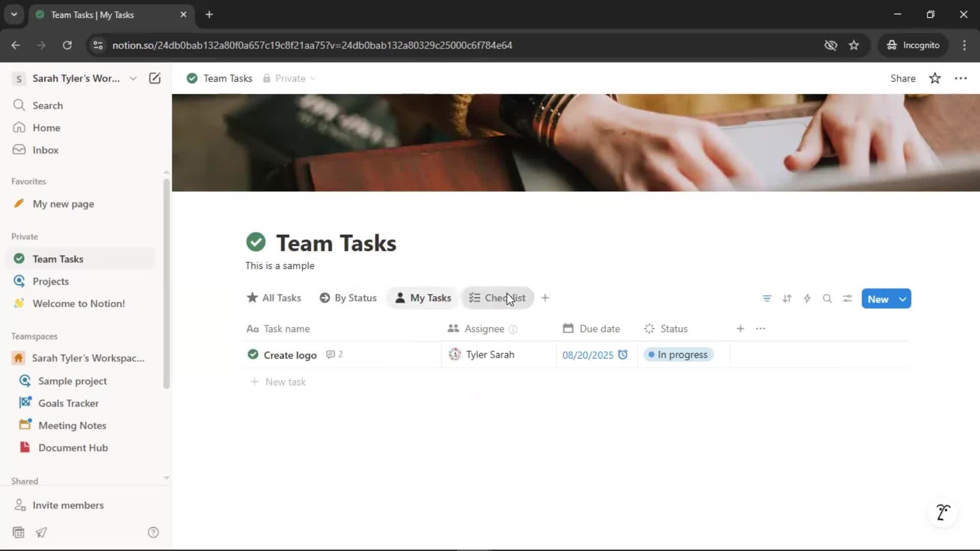980x551 pixels.
Task: Open the In progress status tag
Action: tap(678, 355)
